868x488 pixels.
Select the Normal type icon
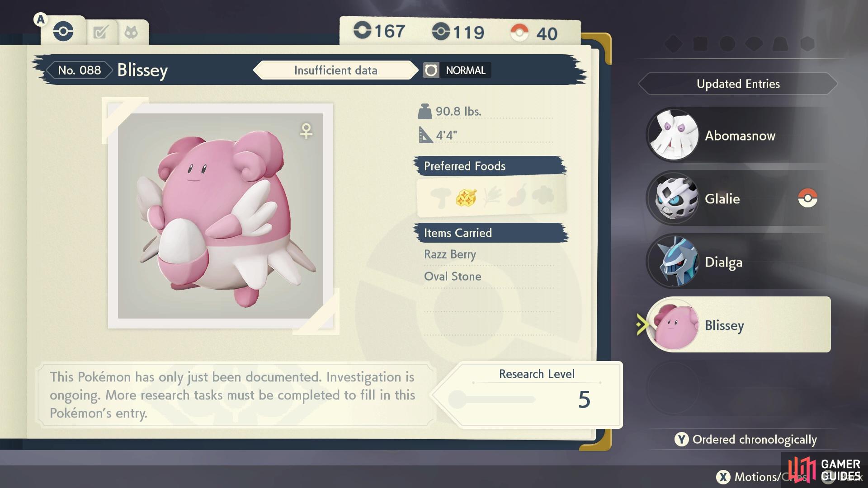(431, 70)
